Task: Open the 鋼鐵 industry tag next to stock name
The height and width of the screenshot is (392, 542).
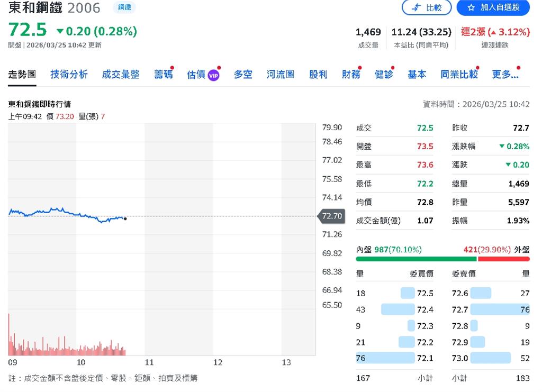Action: [x=124, y=8]
